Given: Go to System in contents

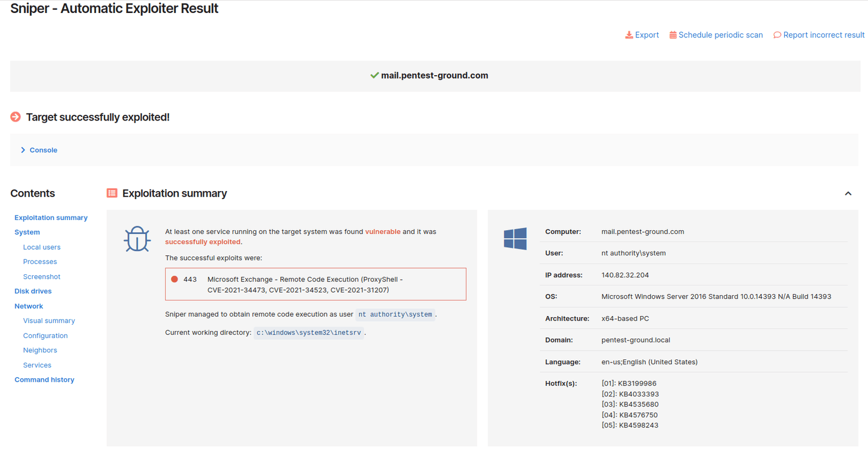Looking at the screenshot, I should point(27,232).
